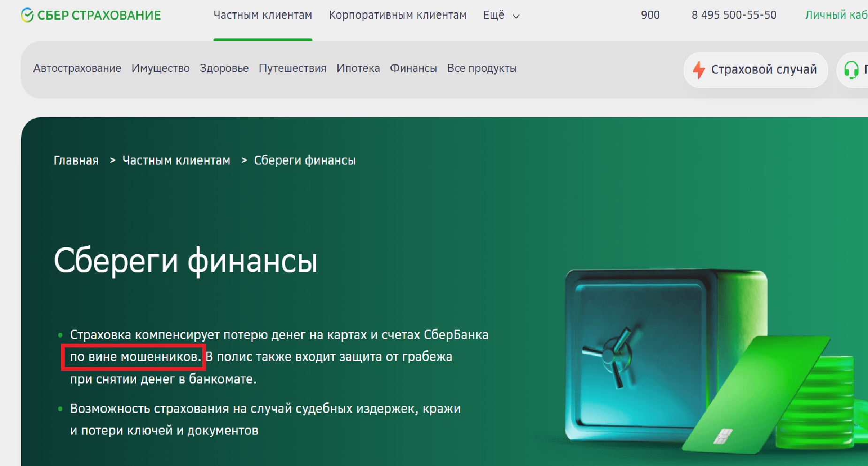Open the Частным клиентам tab

(263, 15)
